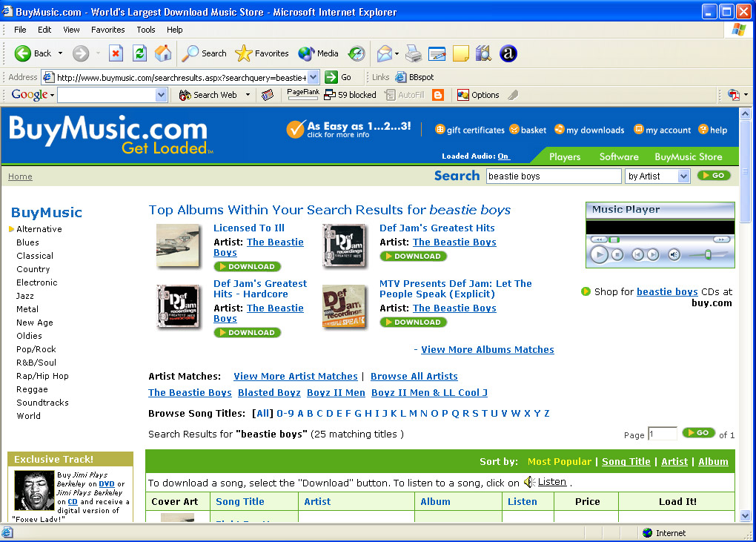Viewport: 756px width, 542px height.
Task: Open the Media globe icon
Action: coord(306,53)
